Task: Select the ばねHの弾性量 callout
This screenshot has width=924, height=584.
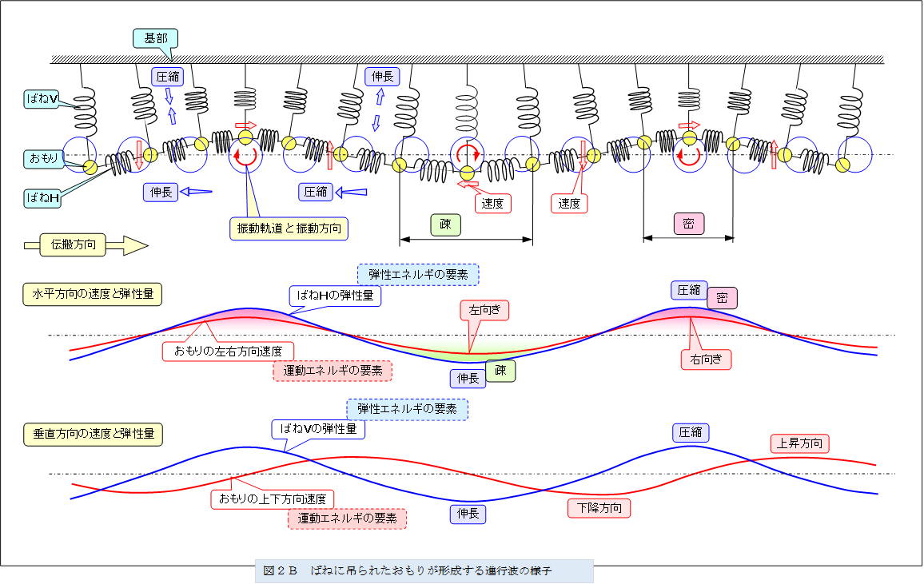Action: [334, 296]
